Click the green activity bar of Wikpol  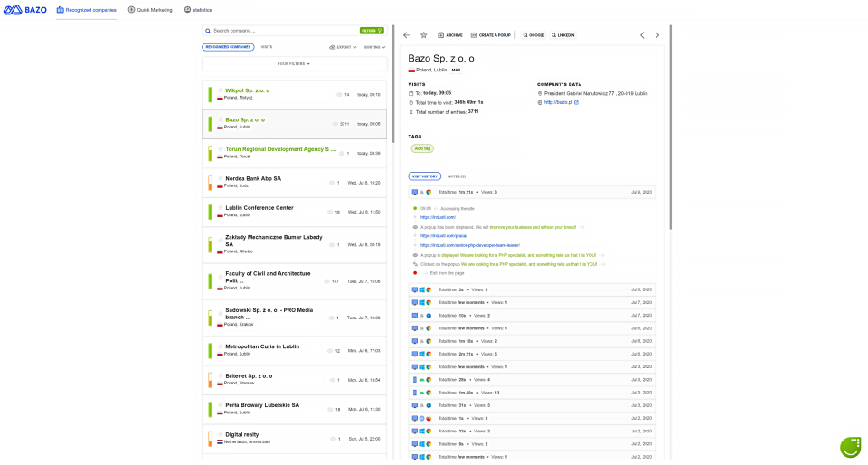pyautogui.click(x=211, y=94)
